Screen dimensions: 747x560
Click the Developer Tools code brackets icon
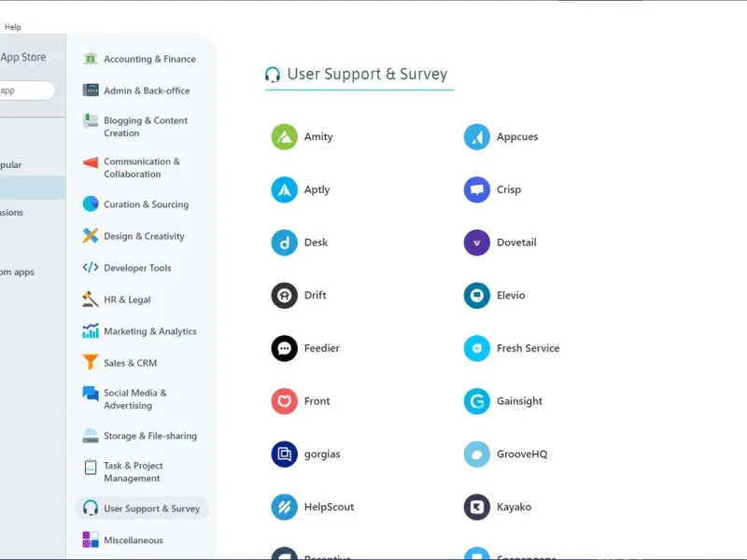pyautogui.click(x=90, y=267)
